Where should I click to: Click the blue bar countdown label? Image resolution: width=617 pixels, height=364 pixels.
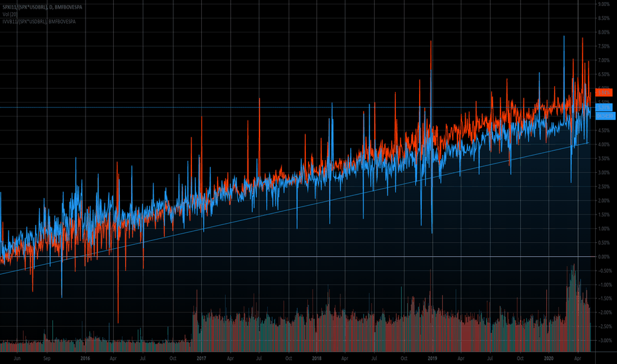point(605,116)
